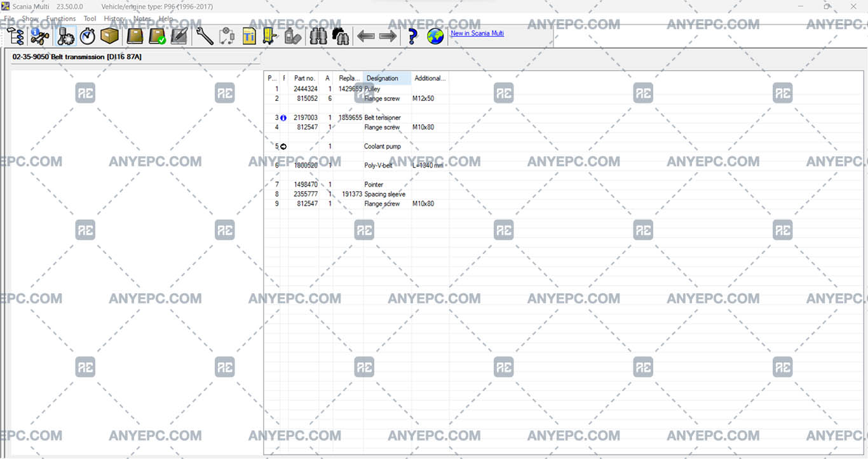Sort by the Part no. column header

tap(304, 78)
